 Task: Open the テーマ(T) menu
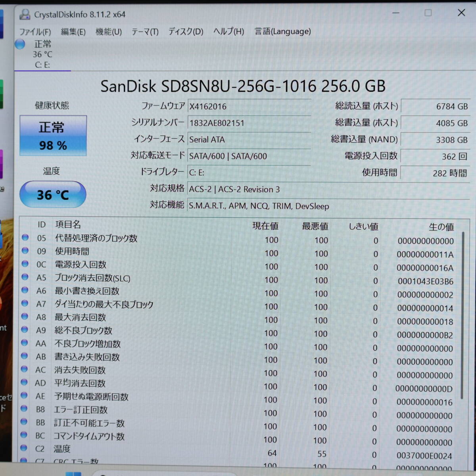tap(145, 32)
